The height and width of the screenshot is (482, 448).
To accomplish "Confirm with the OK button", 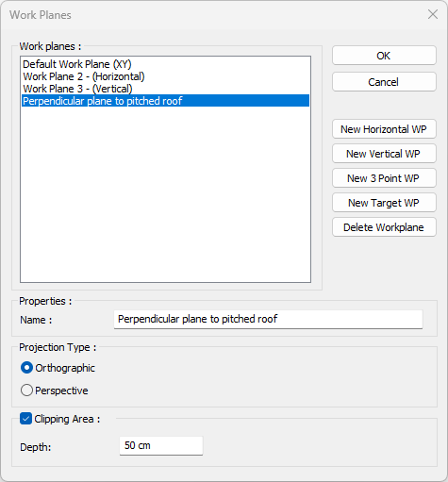I will coord(384,56).
